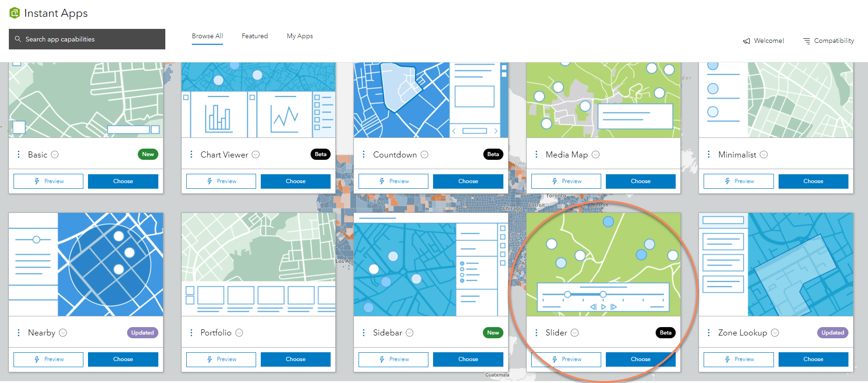Image resolution: width=868 pixels, height=383 pixels.
Task: Expand details chevron next to Zone Lookup
Action: pos(775,333)
